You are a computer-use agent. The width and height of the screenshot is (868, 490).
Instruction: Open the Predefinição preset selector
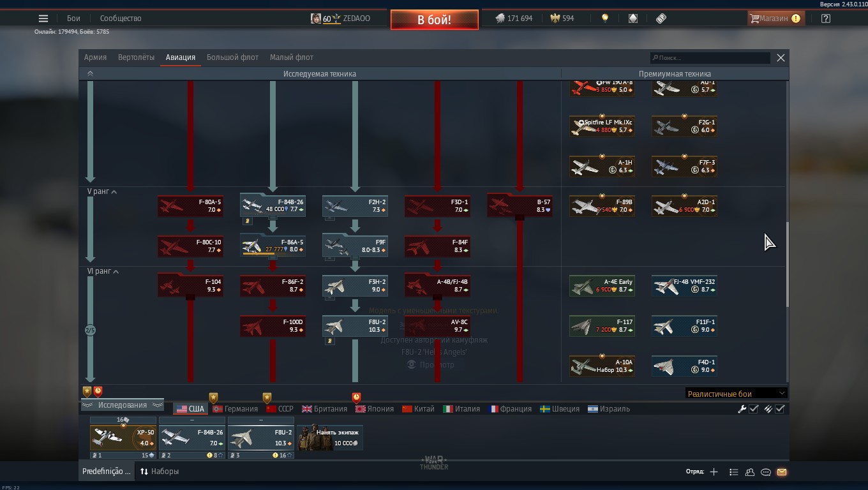[x=106, y=471]
